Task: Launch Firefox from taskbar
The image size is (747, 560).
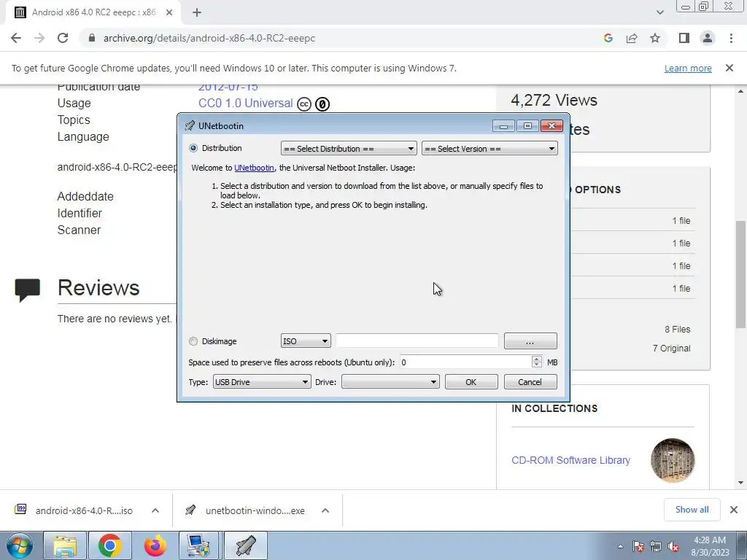Action: click(155, 545)
